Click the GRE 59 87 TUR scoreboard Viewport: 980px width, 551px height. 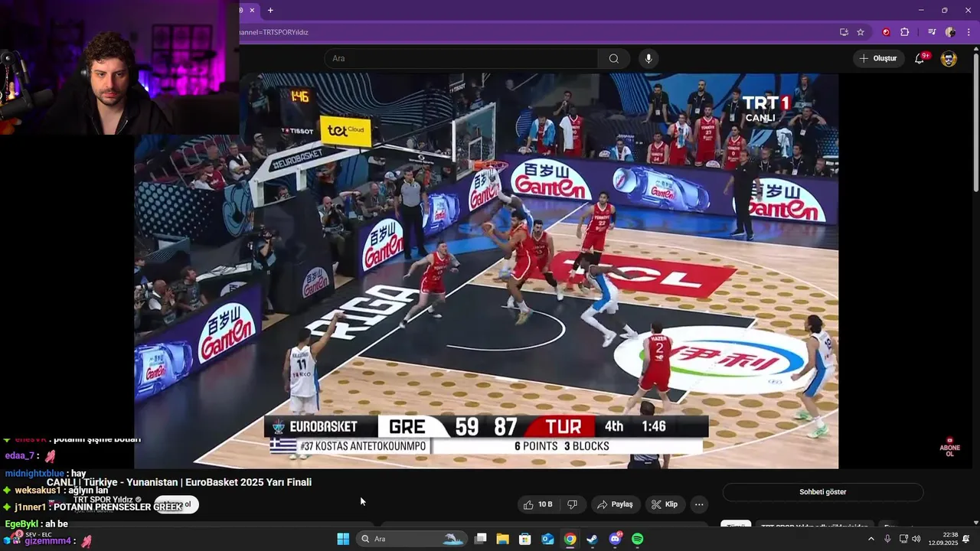(485, 426)
